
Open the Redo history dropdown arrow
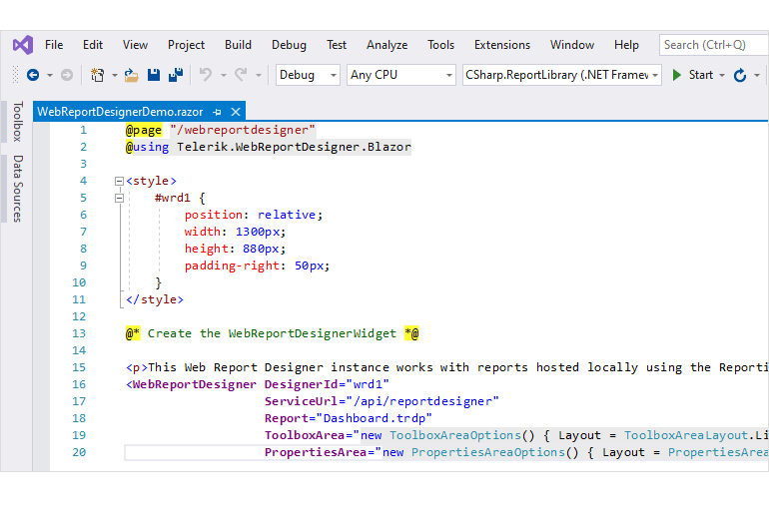click(258, 76)
